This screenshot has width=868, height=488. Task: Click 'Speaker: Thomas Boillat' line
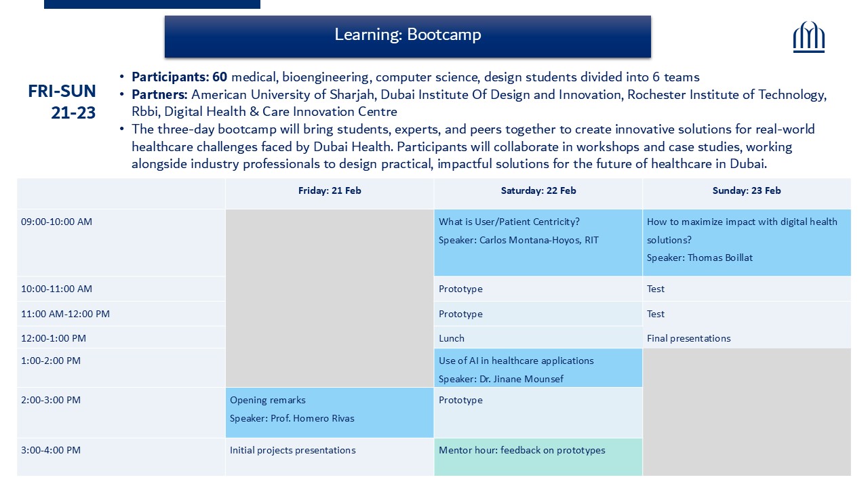[x=700, y=258]
